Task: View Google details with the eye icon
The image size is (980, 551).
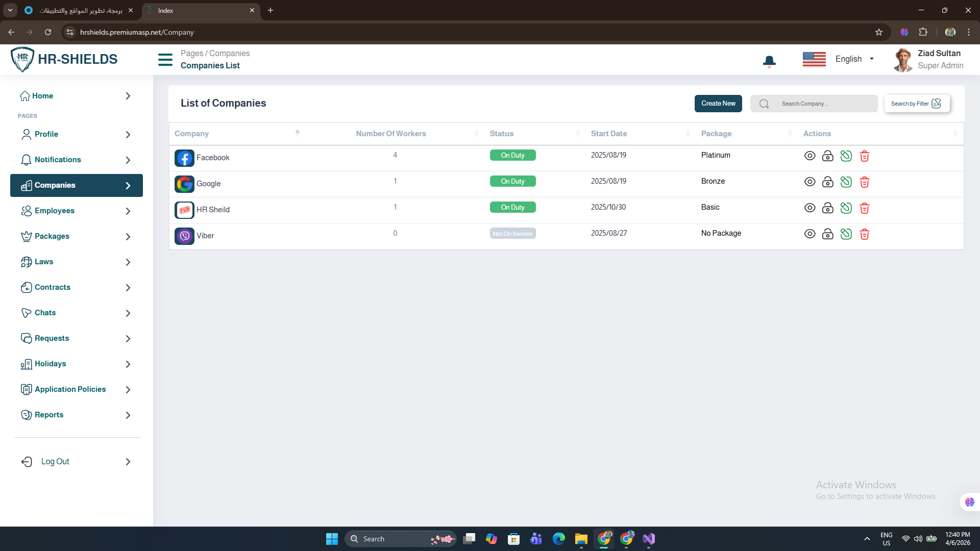Action: pyautogui.click(x=810, y=182)
